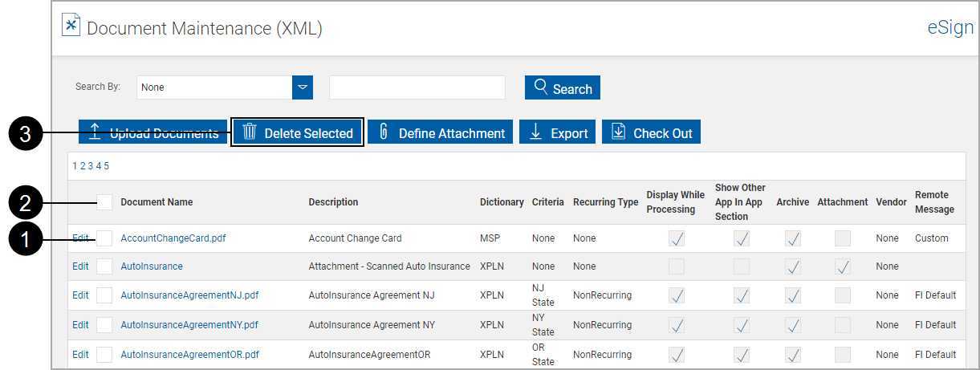
Task: Edit the AutoInsuranceAgreementOR.pdf row
Action: pyautogui.click(x=80, y=355)
